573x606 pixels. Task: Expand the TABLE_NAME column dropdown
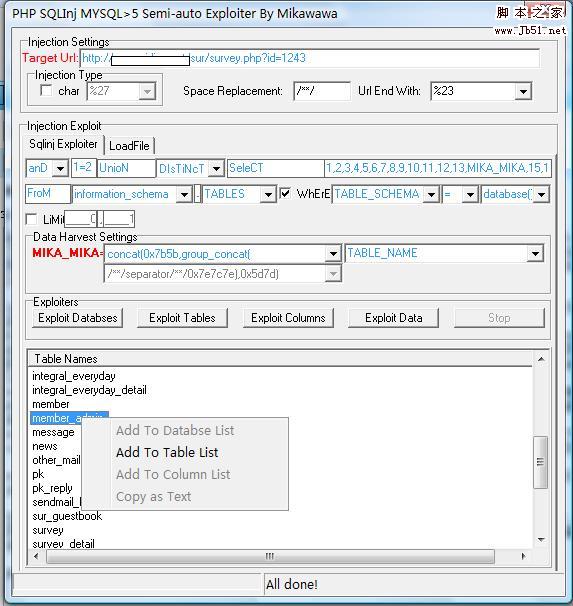(535, 254)
